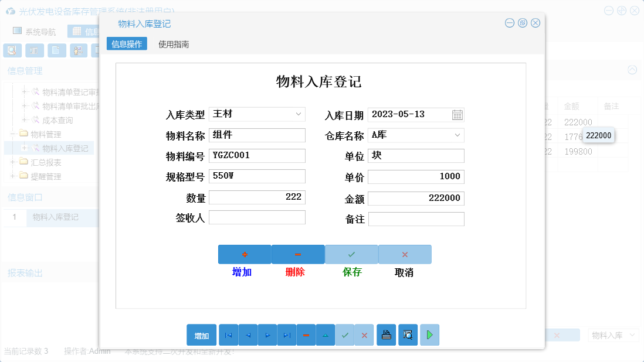This screenshot has width=644, height=362.
Task: Jump to the last record navigation icon
Action: (286, 334)
